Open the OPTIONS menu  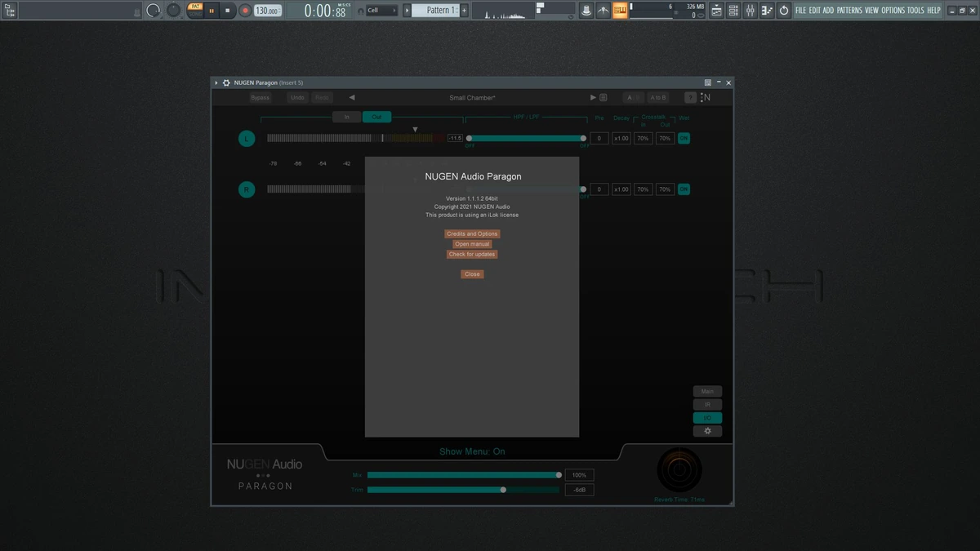[x=893, y=11]
